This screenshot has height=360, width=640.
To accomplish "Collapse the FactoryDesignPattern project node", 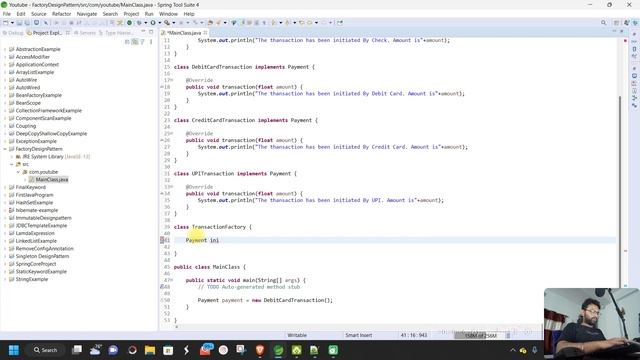I will coord(5,149).
